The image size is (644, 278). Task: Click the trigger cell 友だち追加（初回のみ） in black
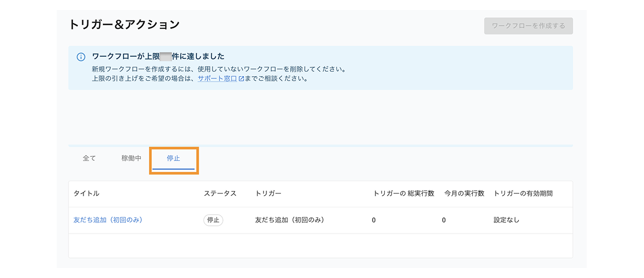[290, 220]
